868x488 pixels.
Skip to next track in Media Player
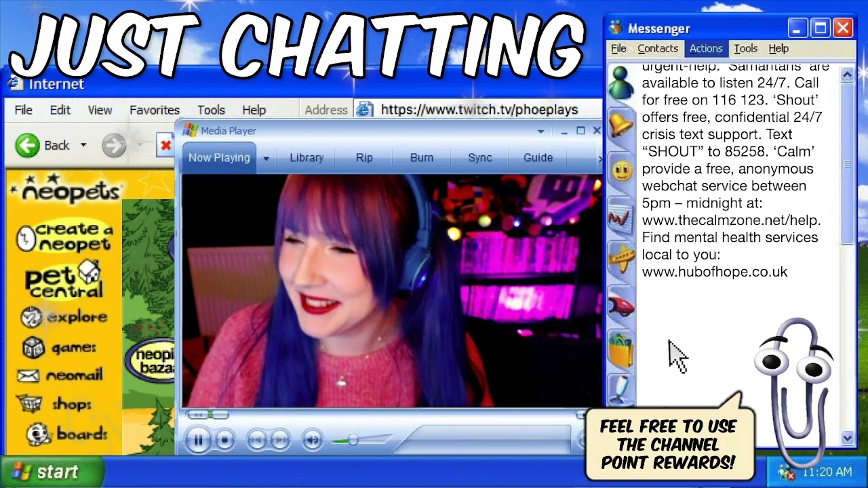279,441
